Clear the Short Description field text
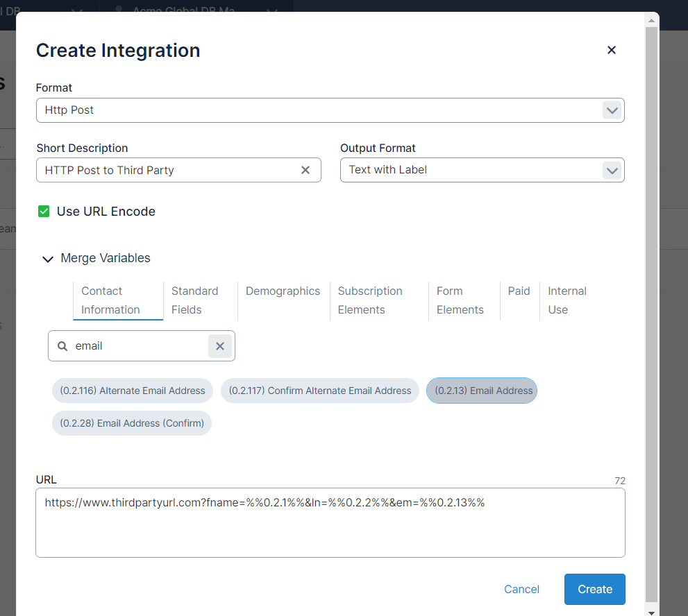688x616 pixels. click(x=305, y=170)
